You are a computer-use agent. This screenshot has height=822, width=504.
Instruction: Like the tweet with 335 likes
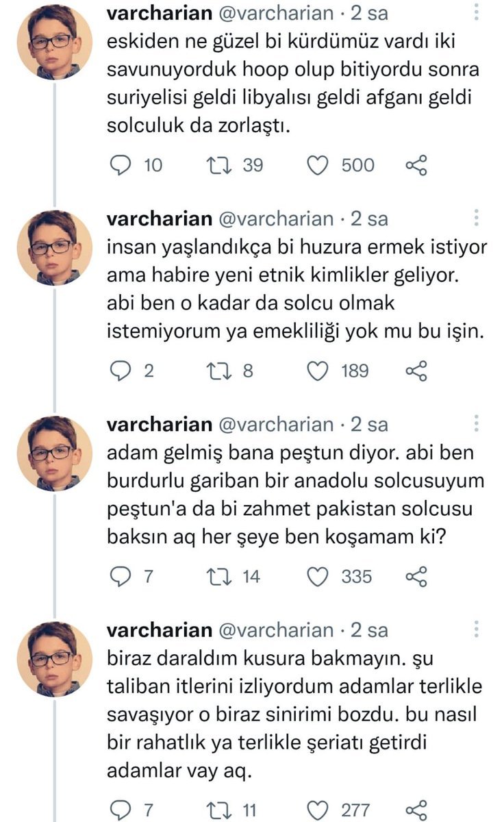pos(318,577)
